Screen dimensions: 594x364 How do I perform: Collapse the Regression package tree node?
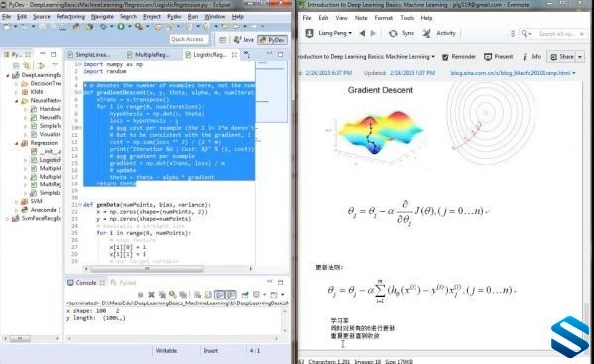pos(16,143)
